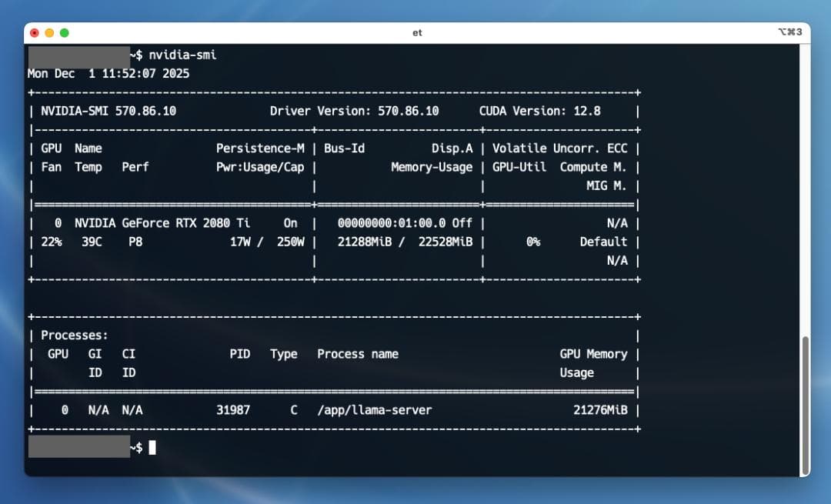Screen dimensions: 831x504
Task: Click the 39C temperature reading
Action: click(92, 242)
